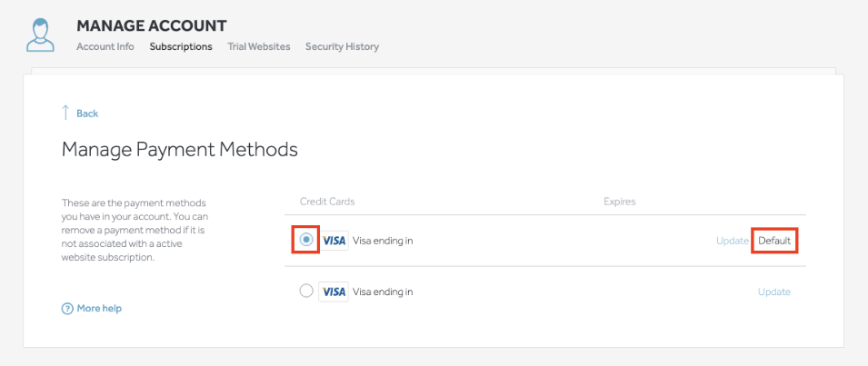Select the first Visa card radio button

[306, 240]
